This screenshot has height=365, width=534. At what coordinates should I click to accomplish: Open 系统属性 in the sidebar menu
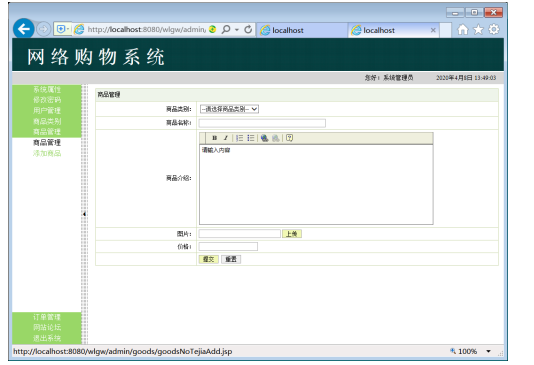tap(47, 90)
